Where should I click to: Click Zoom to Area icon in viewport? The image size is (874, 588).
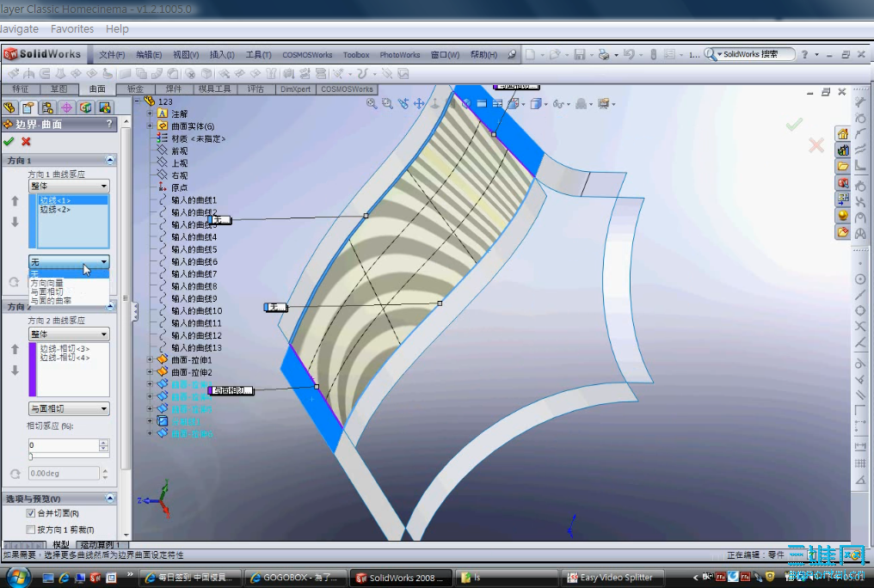tap(387, 103)
